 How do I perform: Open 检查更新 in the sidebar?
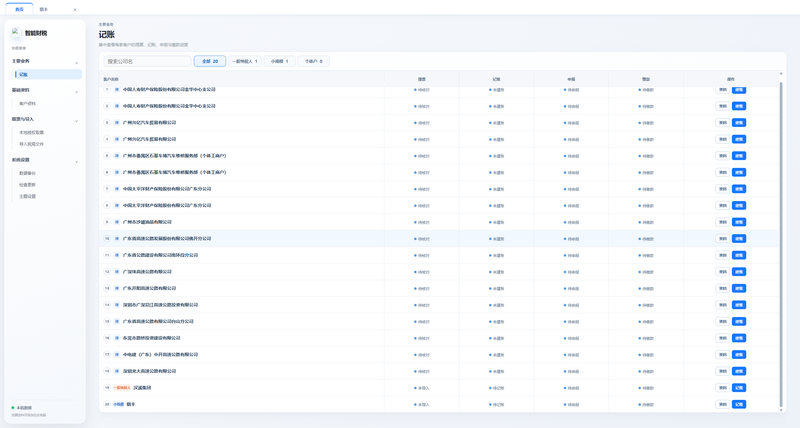click(28, 185)
